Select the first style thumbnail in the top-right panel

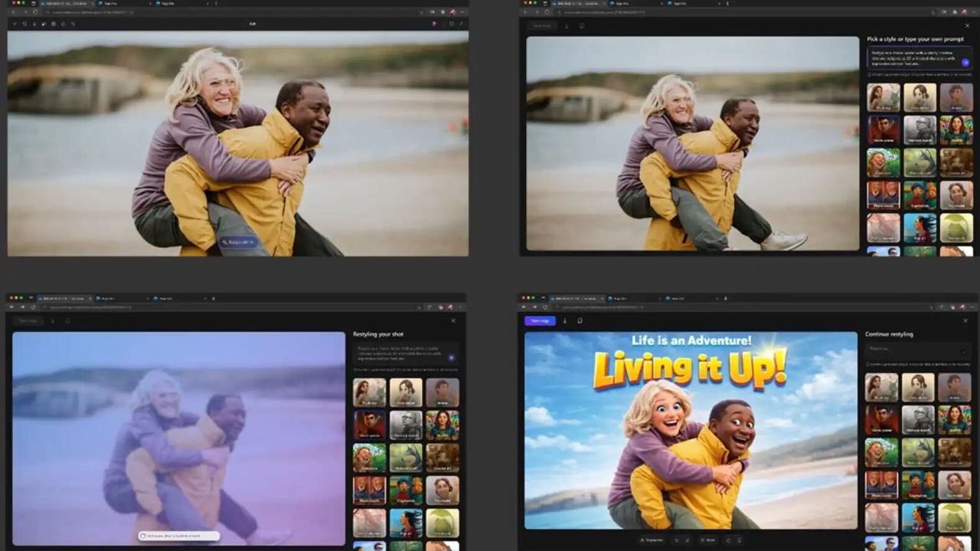tap(883, 98)
